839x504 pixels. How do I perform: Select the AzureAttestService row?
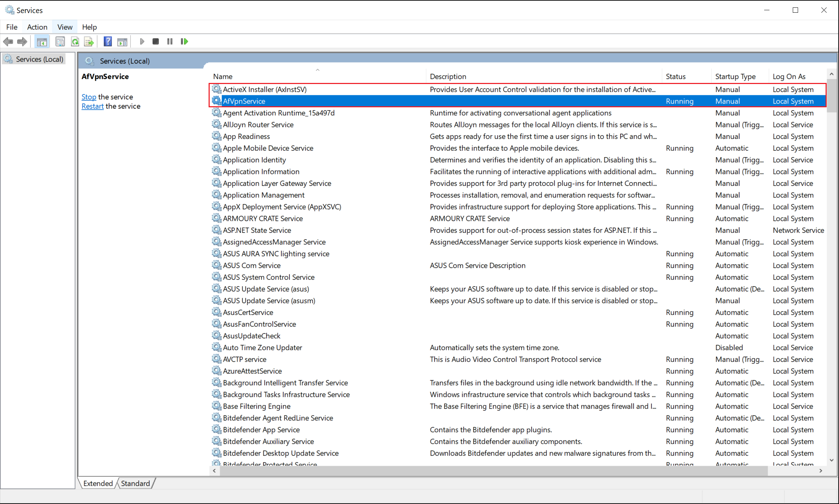coord(518,371)
